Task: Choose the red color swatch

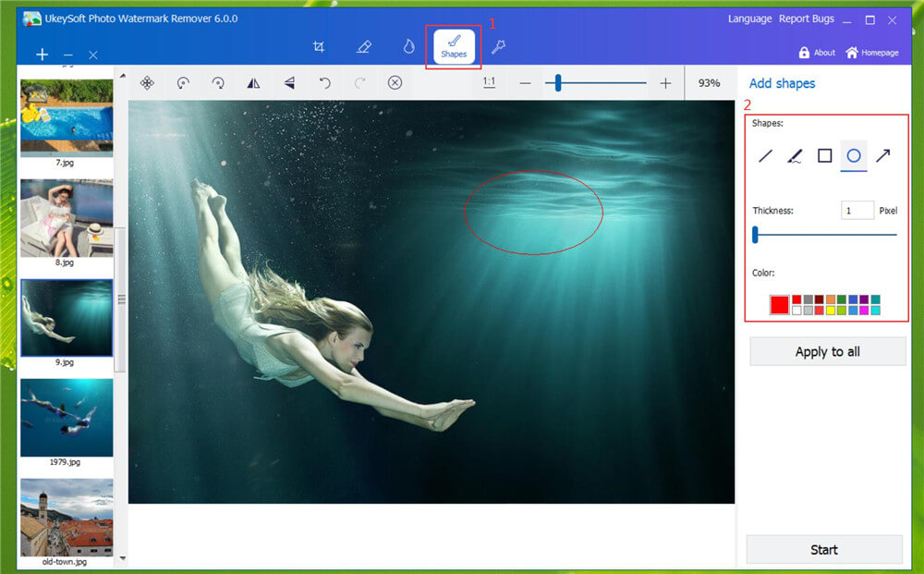Action: point(778,305)
